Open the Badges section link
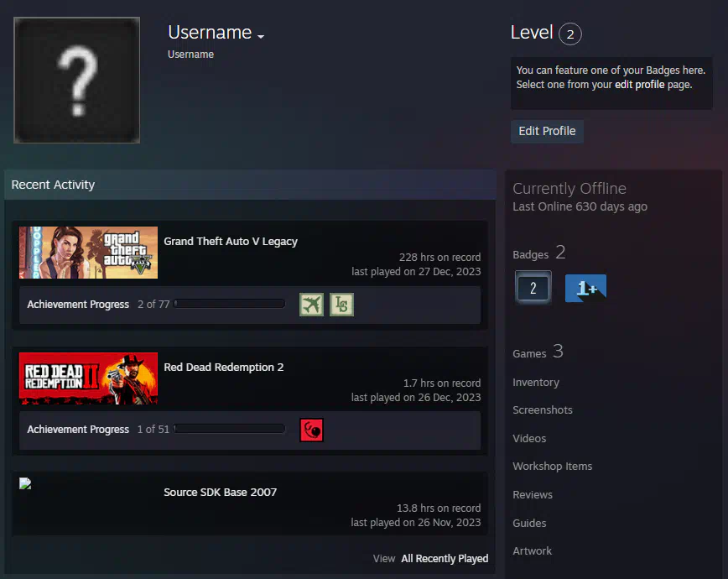The height and width of the screenshot is (579, 728). pyautogui.click(x=531, y=254)
